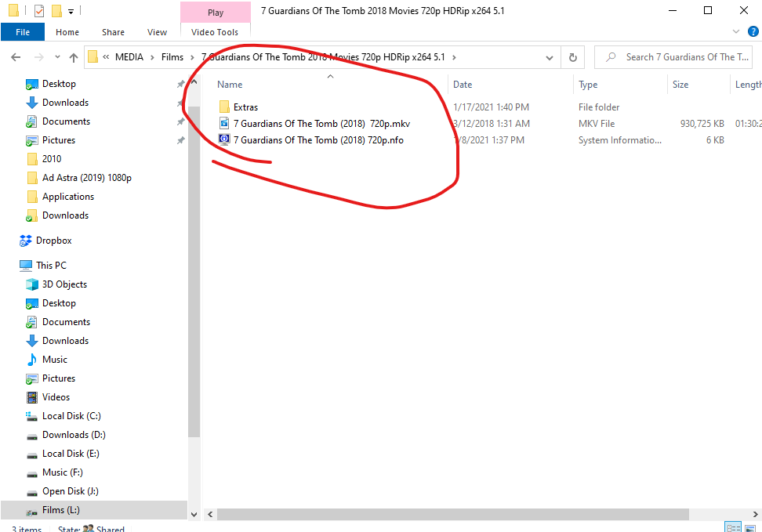Click the Properties quick access icon
This screenshot has height=532, width=762.
[x=39, y=10]
